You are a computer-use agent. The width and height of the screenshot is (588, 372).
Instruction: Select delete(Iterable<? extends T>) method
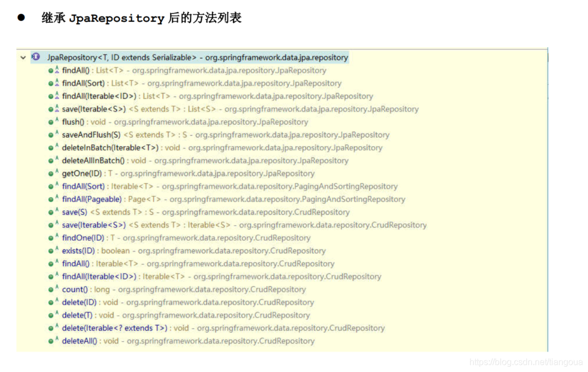coord(223,328)
